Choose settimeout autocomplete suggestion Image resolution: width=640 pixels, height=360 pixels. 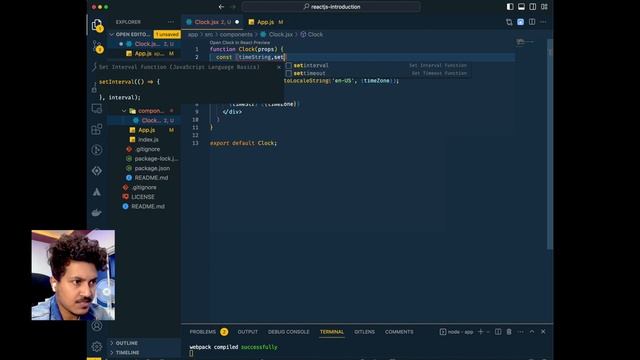click(377, 73)
